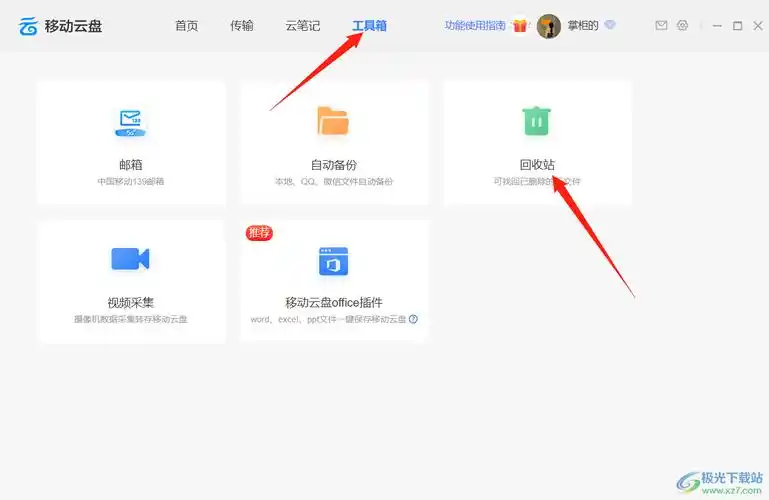Click the red 推荐 badge
Screen dimensions: 769x500
[259, 232]
